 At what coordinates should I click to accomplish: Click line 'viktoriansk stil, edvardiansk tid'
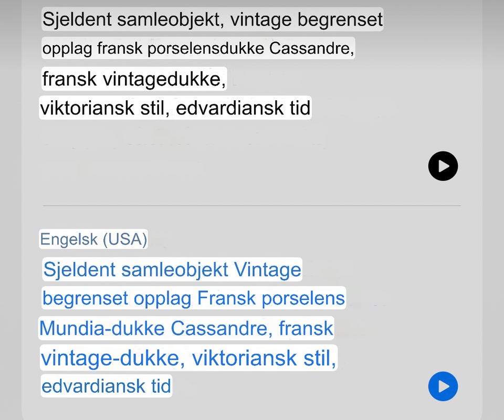tap(175, 109)
